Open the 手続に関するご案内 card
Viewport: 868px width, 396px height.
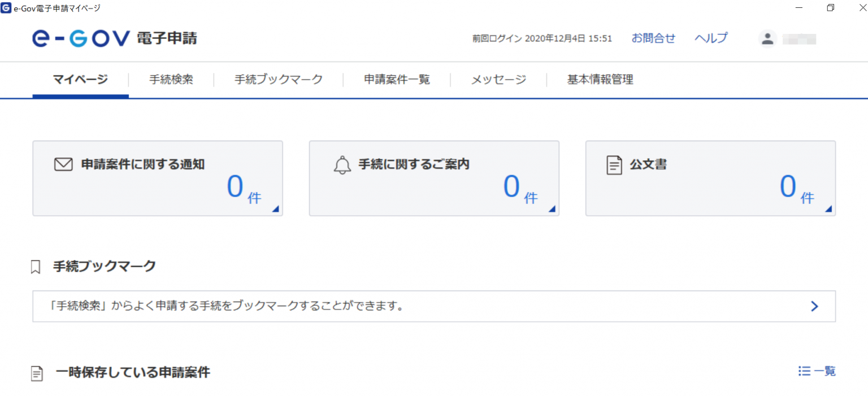(x=434, y=179)
